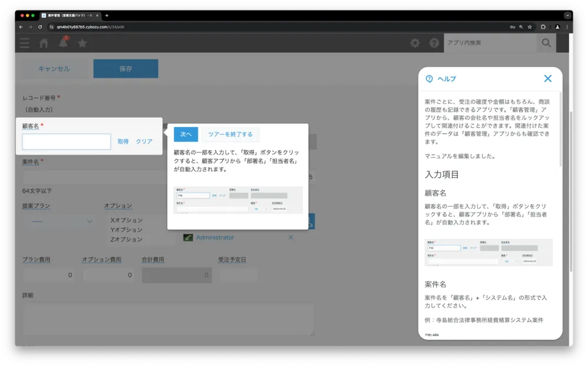Go to the portal home icon
The width and height of the screenshot is (588, 366).
click(x=44, y=43)
